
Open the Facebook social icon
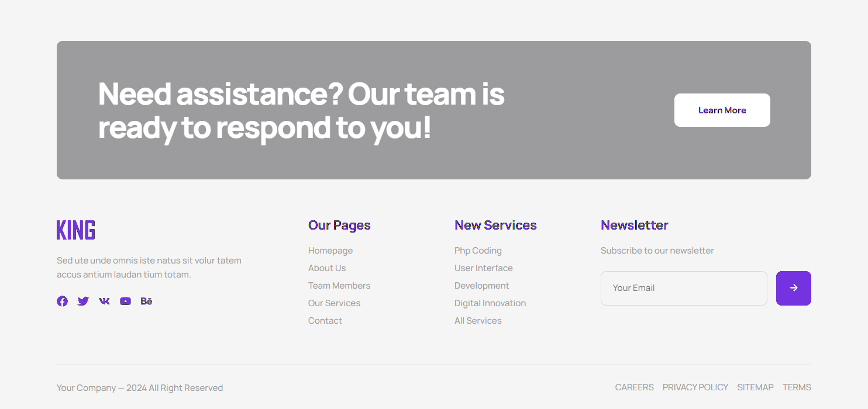coord(62,301)
